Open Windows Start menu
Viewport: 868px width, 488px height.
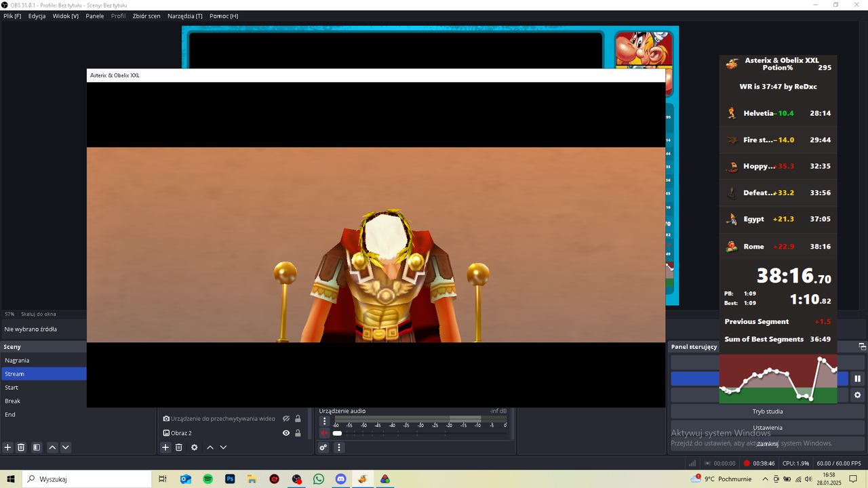tap(11, 479)
